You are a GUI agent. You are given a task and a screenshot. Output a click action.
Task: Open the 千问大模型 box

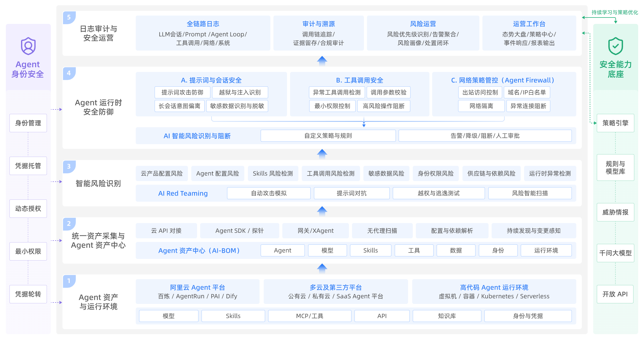(x=615, y=253)
